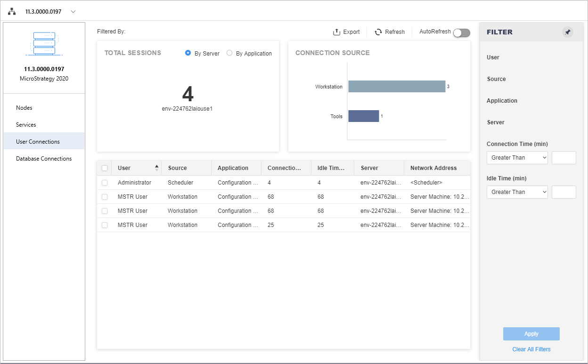Viewport: 588px width, 364px height.
Task: Click the Workstation bar in Connection Source chart
Action: [x=396, y=87]
